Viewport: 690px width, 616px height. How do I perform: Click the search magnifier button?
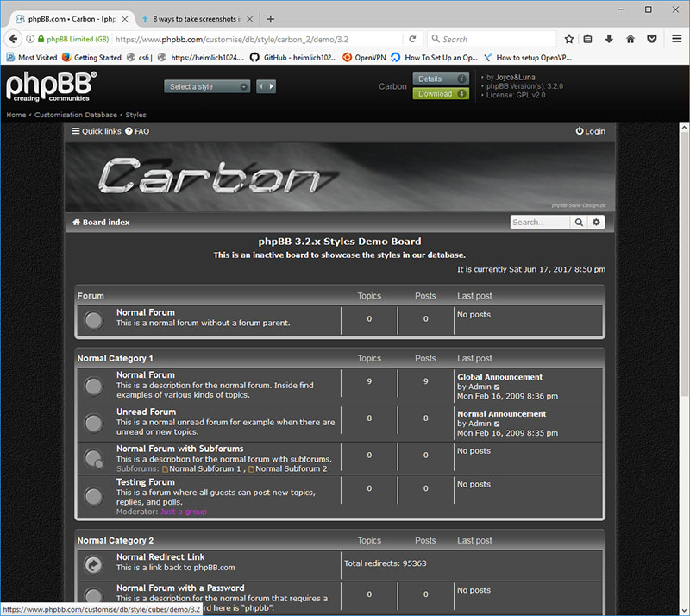579,222
